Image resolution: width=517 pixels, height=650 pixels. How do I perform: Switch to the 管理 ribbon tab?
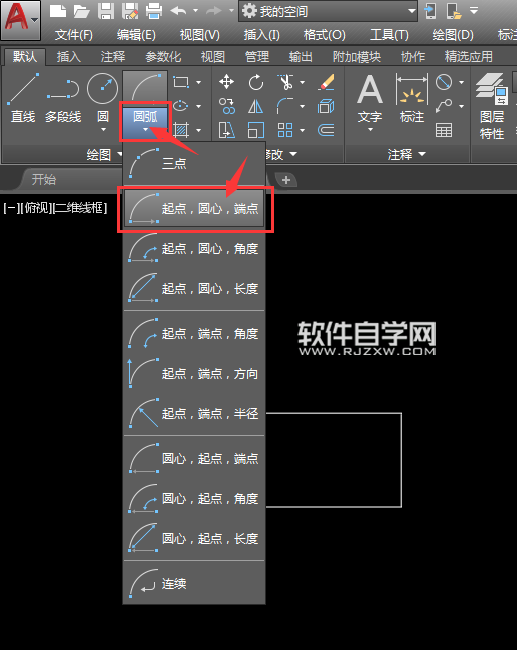point(257,56)
